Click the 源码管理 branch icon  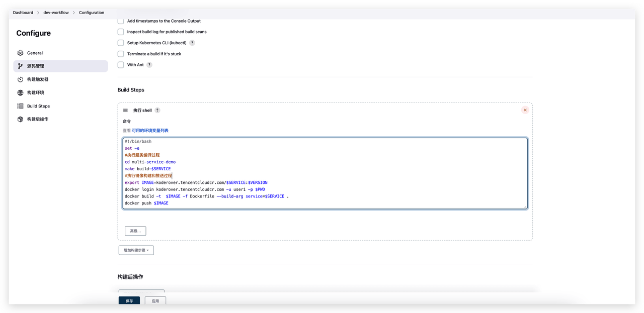coord(20,66)
